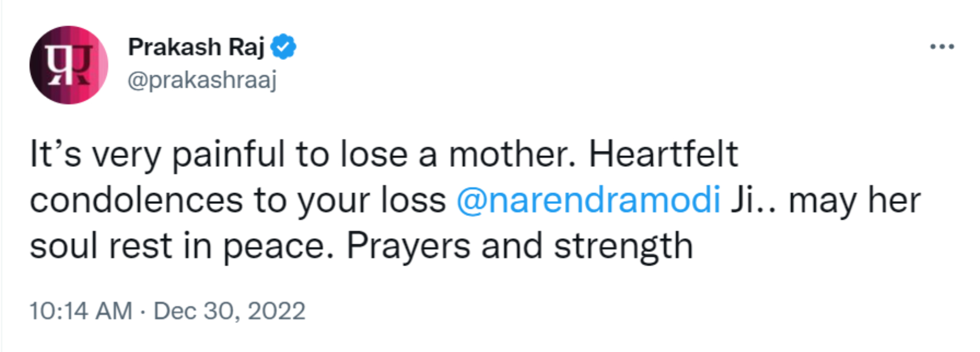Viewport: 980px width, 352px height.
Task: Open Prakash Raj's profile picture
Action: (x=68, y=65)
